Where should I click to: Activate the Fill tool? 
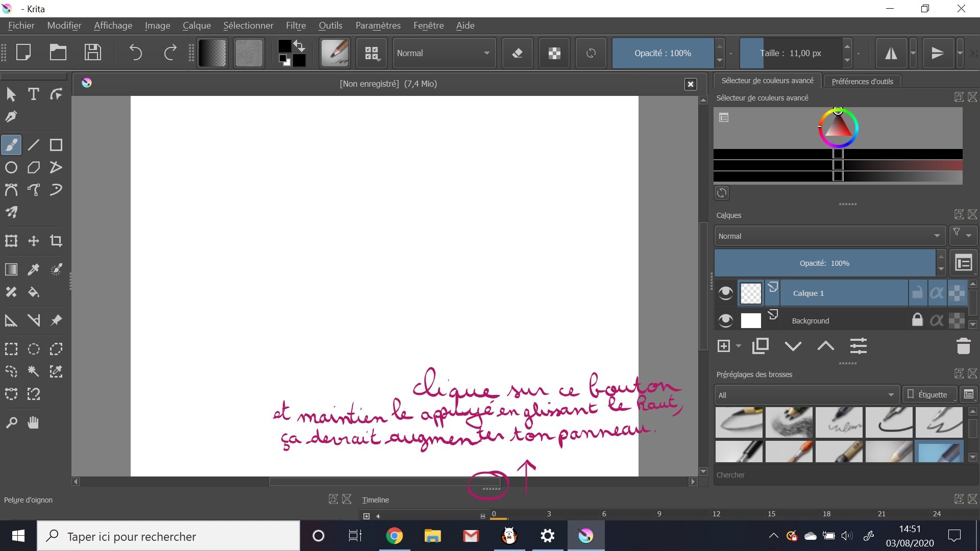tap(34, 292)
